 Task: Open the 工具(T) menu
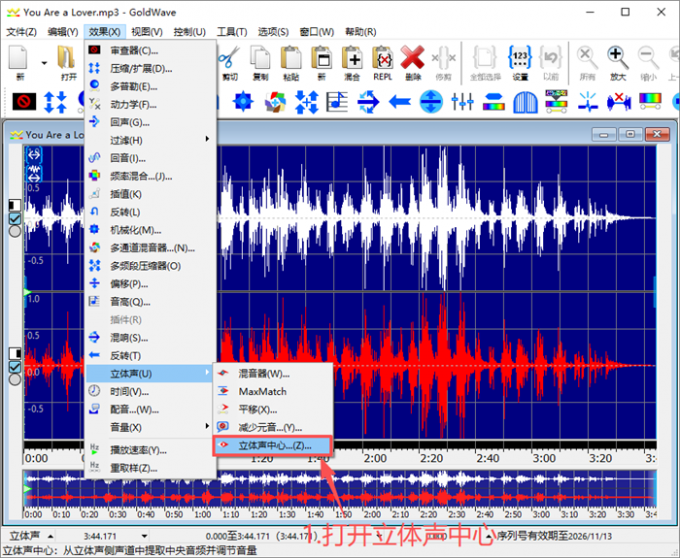click(x=232, y=32)
